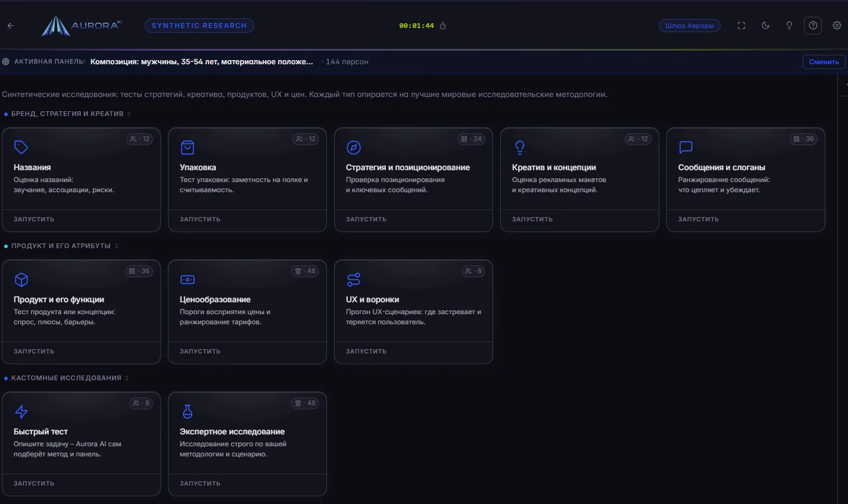The height and width of the screenshot is (504, 848).
Task: Launch the Названия study
Action: 34,220
